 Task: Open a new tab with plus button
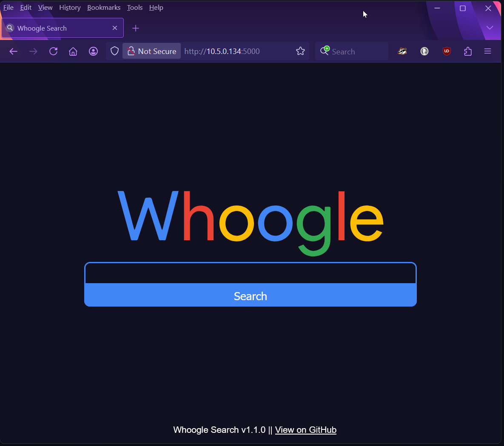coord(136,28)
